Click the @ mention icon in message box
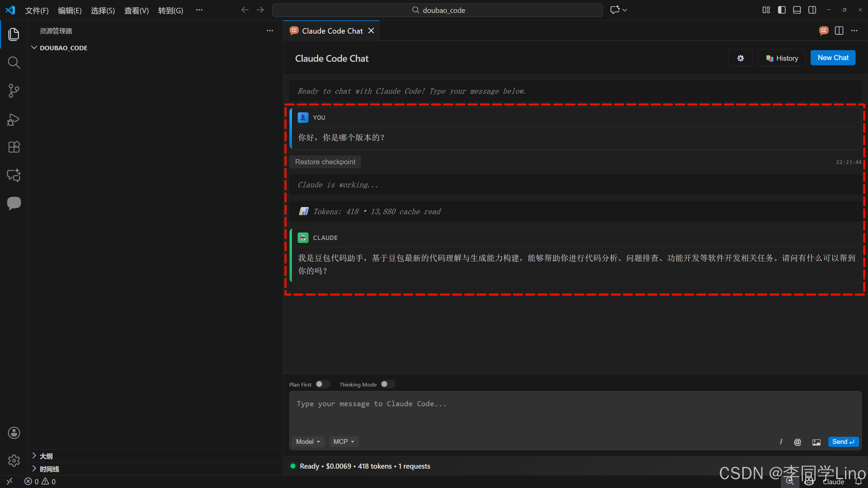The image size is (868, 488). click(x=797, y=442)
